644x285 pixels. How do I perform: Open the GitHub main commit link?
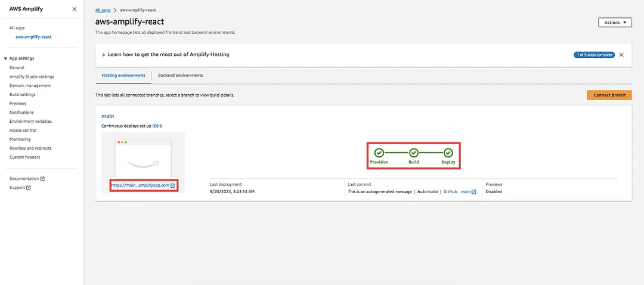(460, 191)
